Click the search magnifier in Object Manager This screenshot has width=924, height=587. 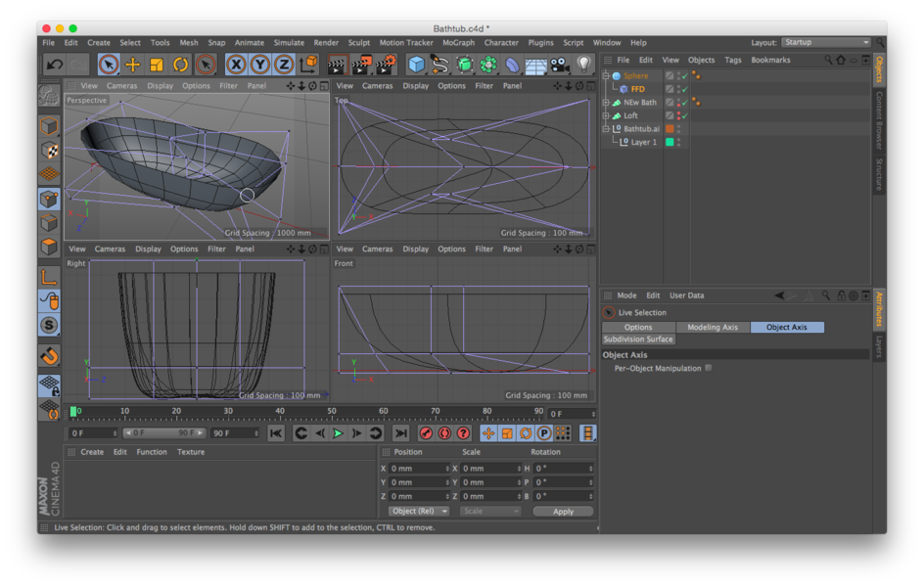click(828, 60)
